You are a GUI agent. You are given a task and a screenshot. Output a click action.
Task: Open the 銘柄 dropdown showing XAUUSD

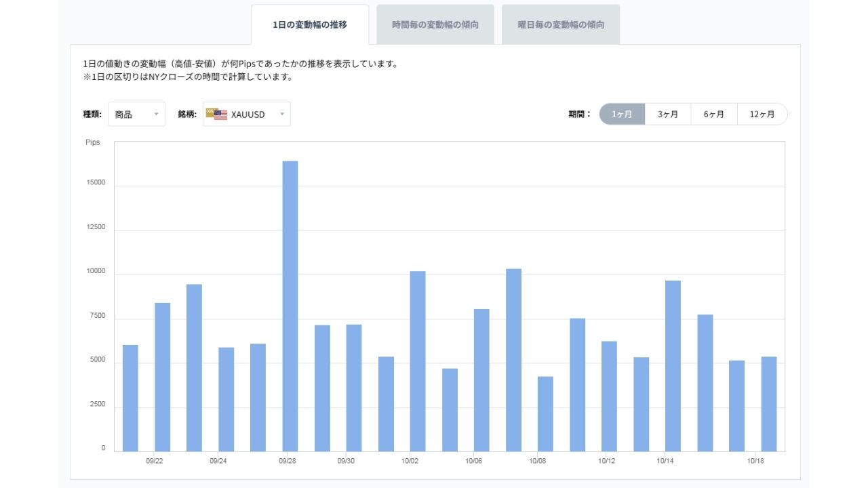pyautogui.click(x=247, y=114)
